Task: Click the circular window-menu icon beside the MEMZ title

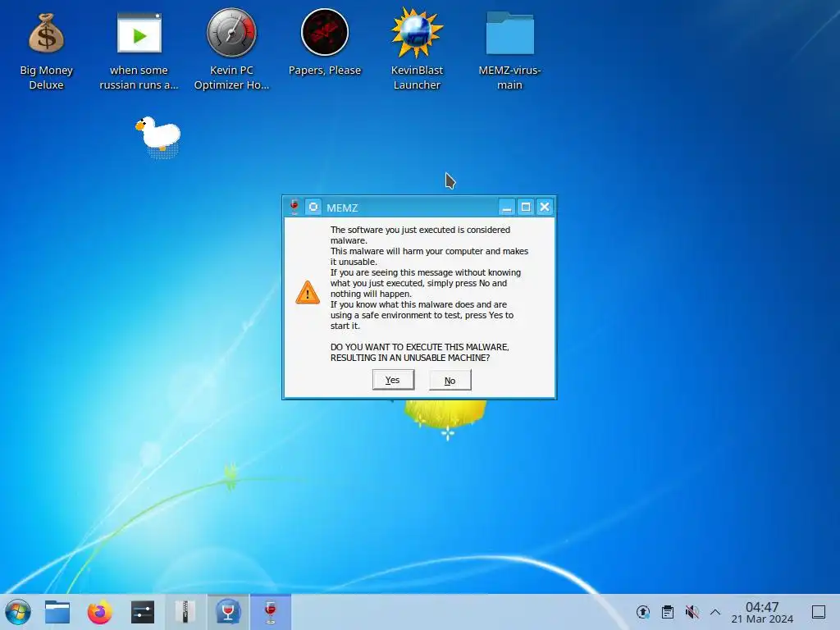Action: coord(313,207)
